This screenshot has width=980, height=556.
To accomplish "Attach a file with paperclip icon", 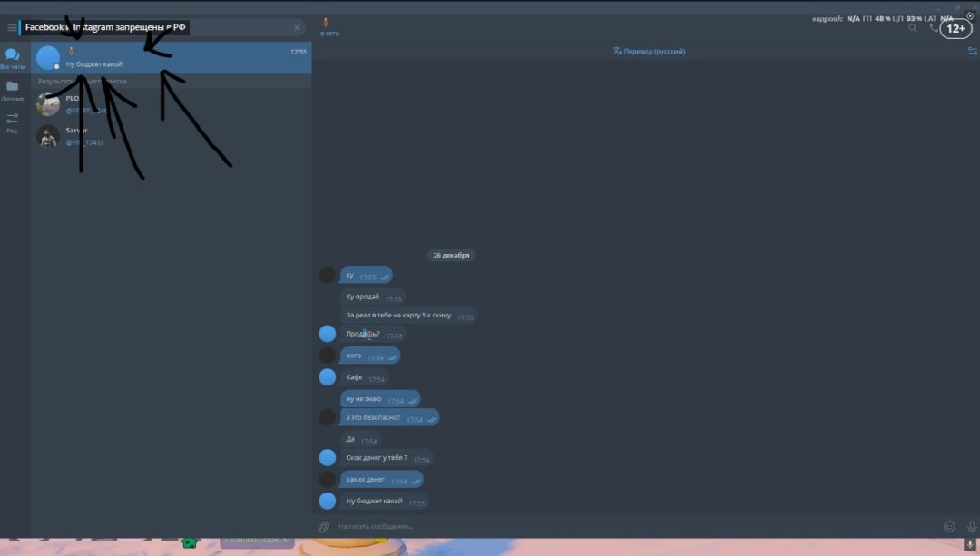I will (x=324, y=526).
